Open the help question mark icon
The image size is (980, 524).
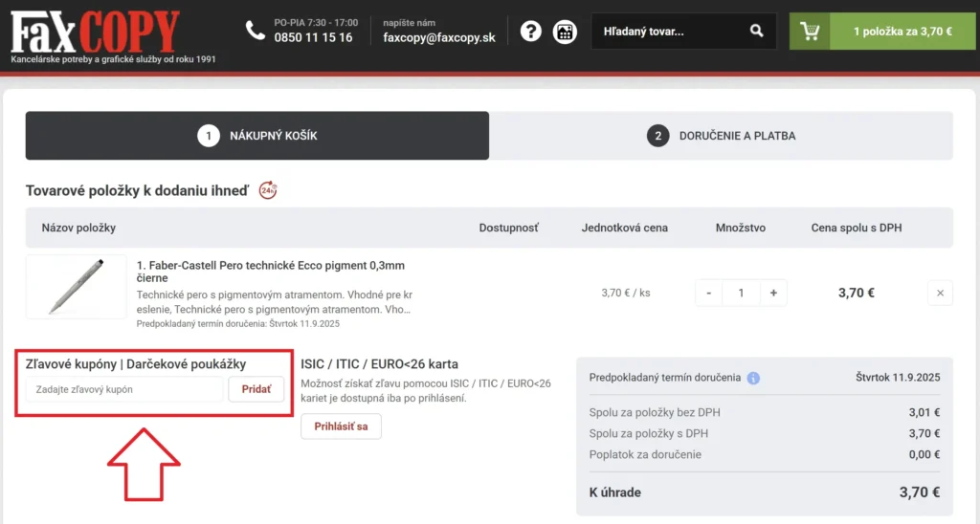(x=531, y=32)
